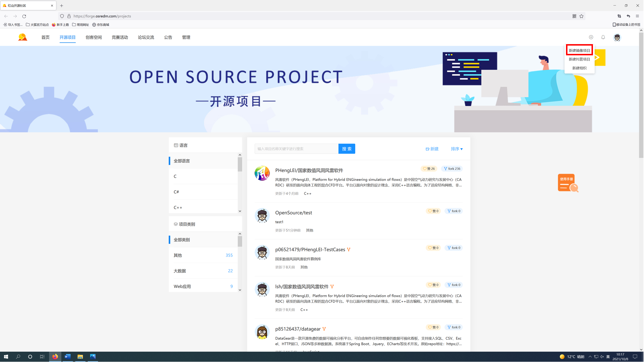Open the Task View taskbar icon

pyautogui.click(x=42, y=357)
